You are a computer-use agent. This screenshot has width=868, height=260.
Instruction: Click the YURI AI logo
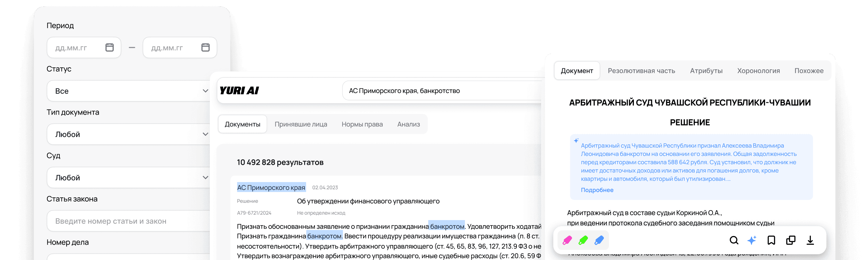[x=239, y=90]
